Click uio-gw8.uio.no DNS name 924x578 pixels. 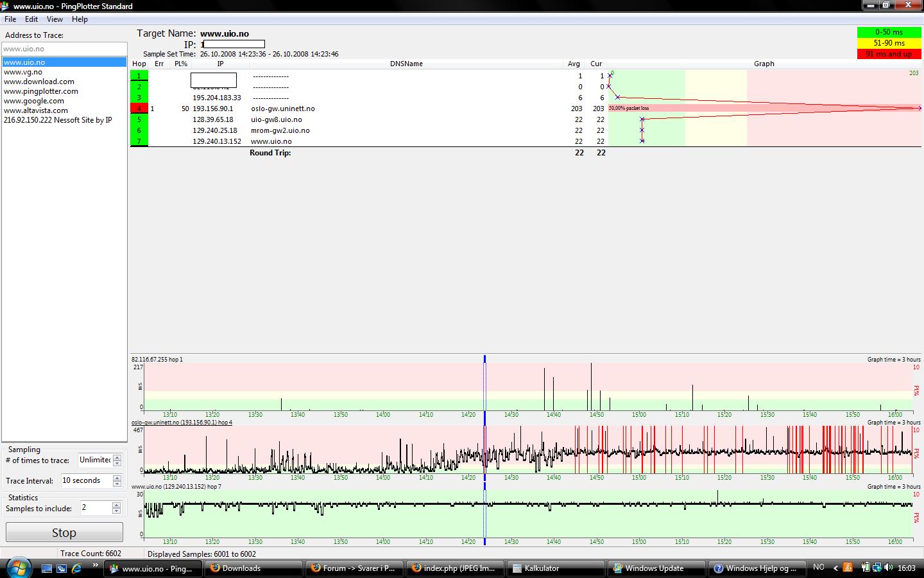point(277,119)
